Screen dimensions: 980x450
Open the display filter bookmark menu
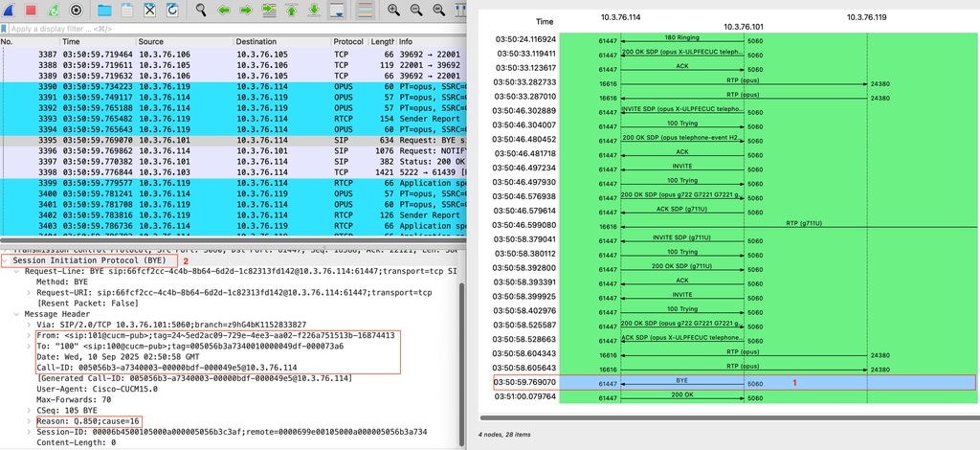(x=5, y=29)
